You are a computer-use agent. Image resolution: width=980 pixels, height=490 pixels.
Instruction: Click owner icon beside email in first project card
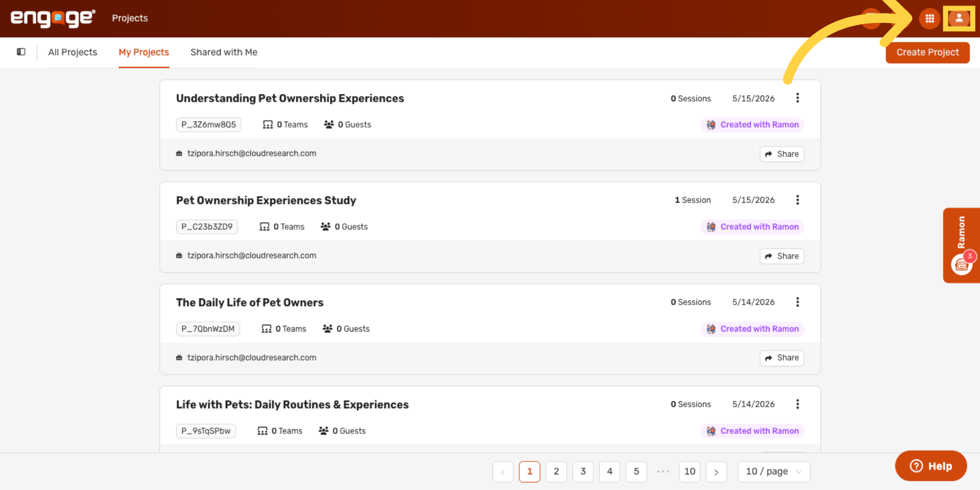(179, 153)
